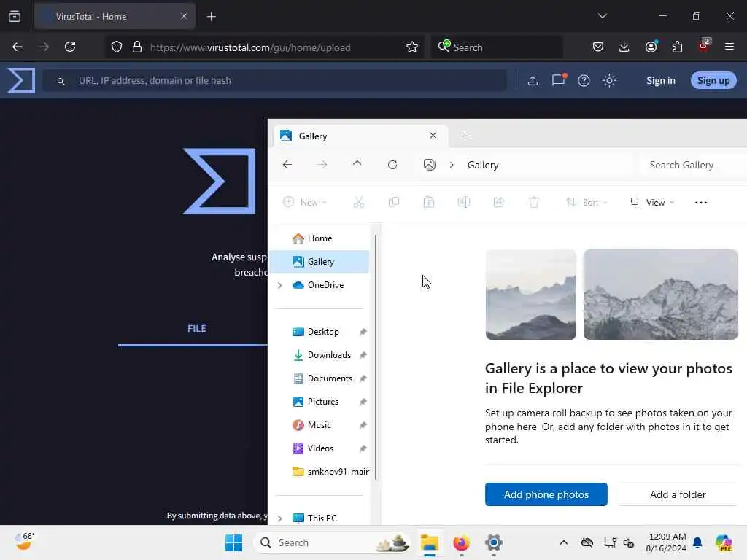Open Firefox recent browsing view icon
This screenshot has width=747, height=560.
pos(15,17)
